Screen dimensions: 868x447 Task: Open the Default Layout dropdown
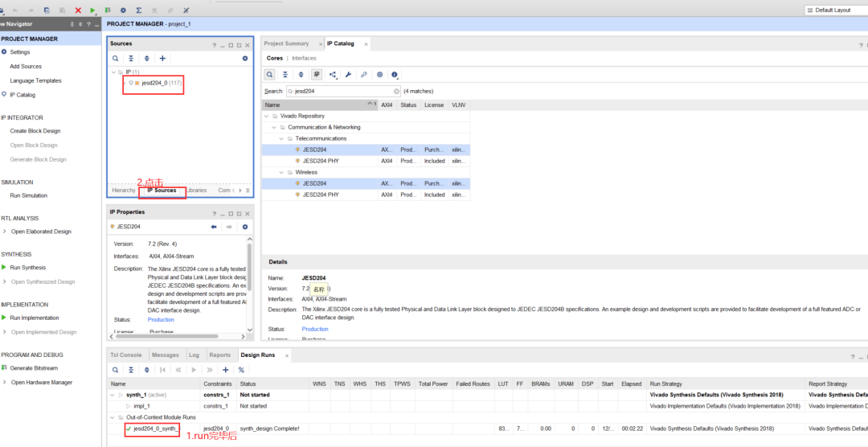(836, 10)
